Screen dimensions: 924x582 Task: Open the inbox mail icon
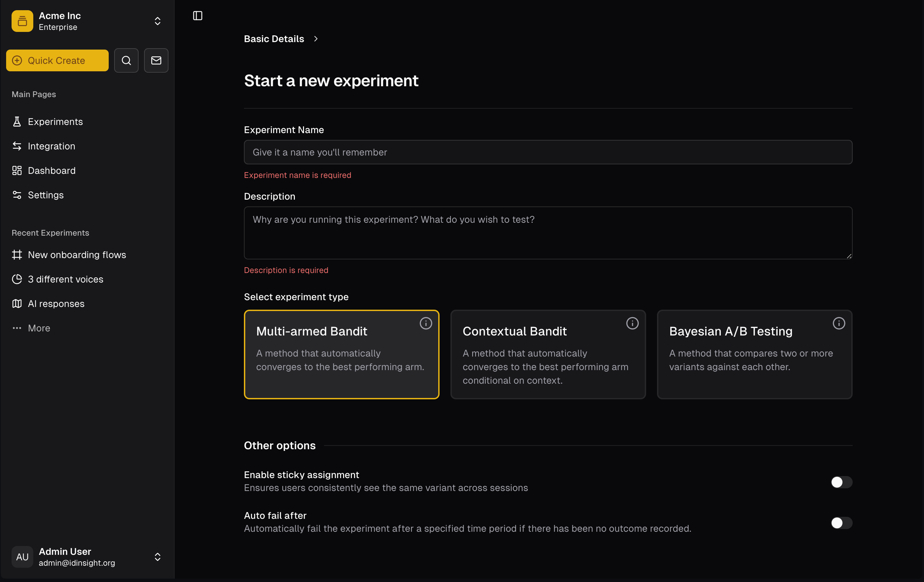coord(156,60)
